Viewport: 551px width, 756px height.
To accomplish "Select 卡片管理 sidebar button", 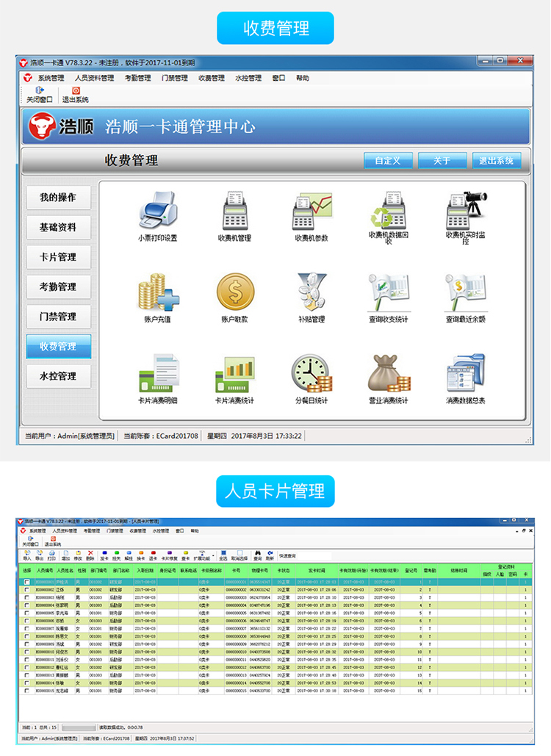I will tap(58, 257).
